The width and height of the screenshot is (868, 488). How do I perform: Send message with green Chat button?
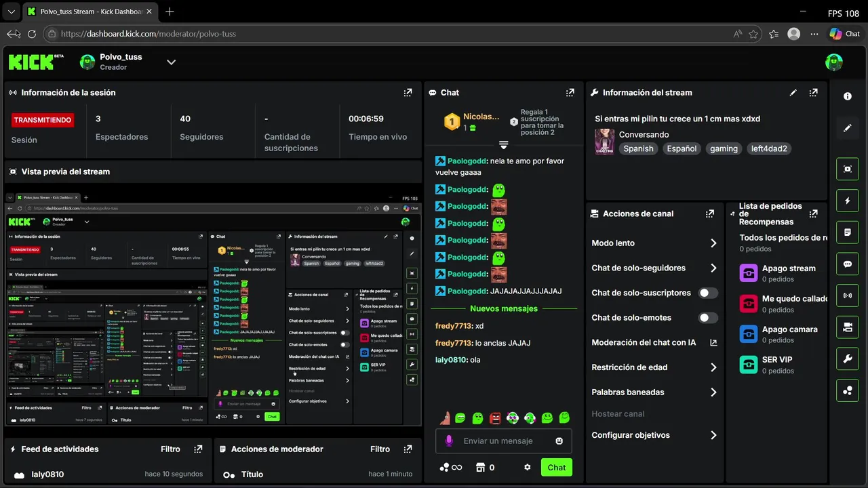(557, 468)
